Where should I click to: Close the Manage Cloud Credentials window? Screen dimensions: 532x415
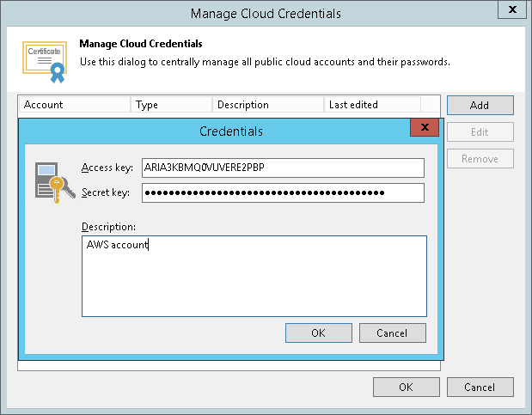[512, 11]
